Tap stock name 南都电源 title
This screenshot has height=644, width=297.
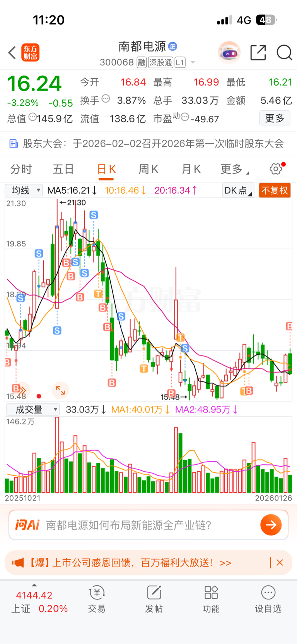point(142,46)
